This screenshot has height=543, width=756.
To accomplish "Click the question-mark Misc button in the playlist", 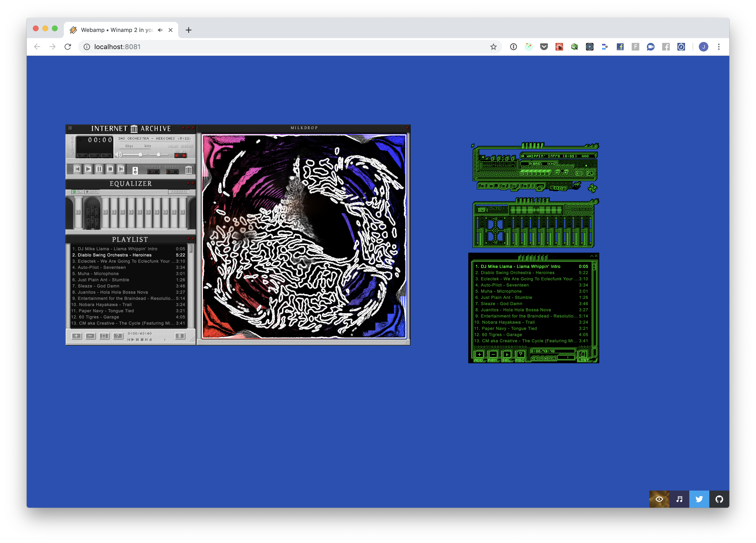I will pyautogui.click(x=118, y=336).
